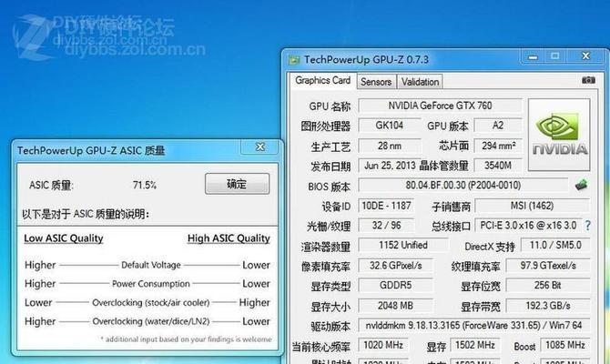Click the 显存带宽 label

coord(481,307)
